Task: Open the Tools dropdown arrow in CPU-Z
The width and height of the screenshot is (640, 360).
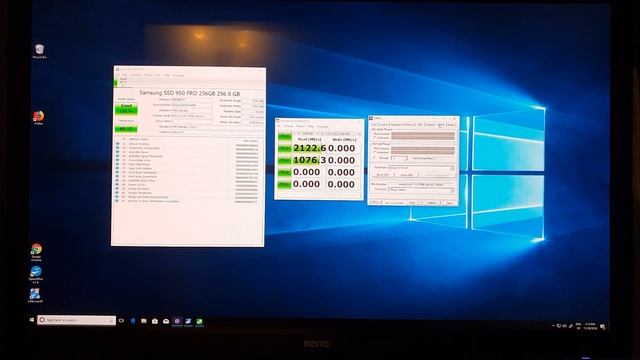Action: tap(420, 202)
